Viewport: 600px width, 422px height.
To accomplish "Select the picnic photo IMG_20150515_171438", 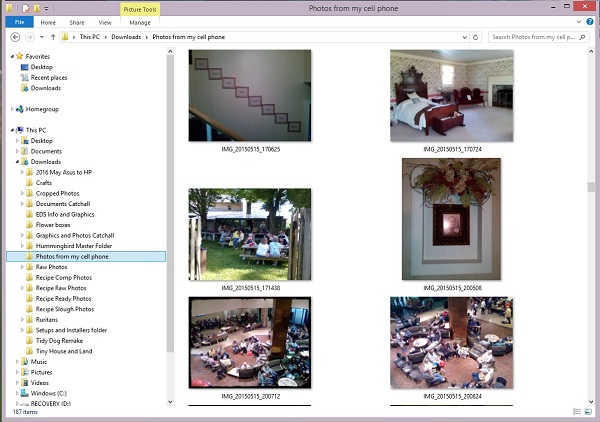I will 250,234.
